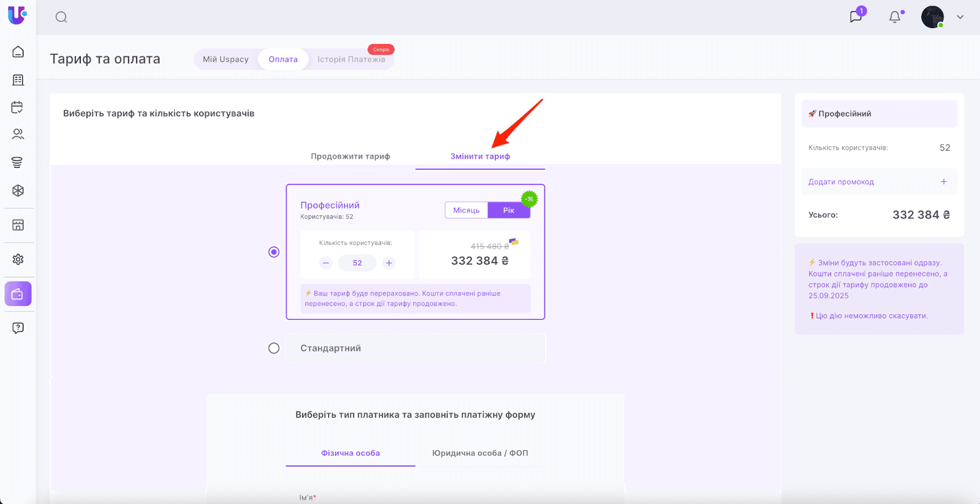Open the search magnifier icon
Viewport: 980px width, 504px height.
[x=61, y=17]
